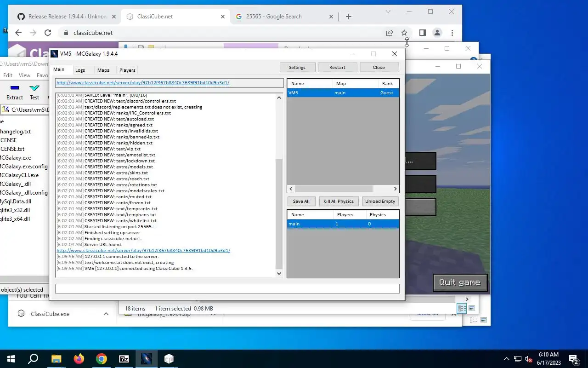Click the Name column header in players list
This screenshot has width=588, height=368.
point(310,83)
